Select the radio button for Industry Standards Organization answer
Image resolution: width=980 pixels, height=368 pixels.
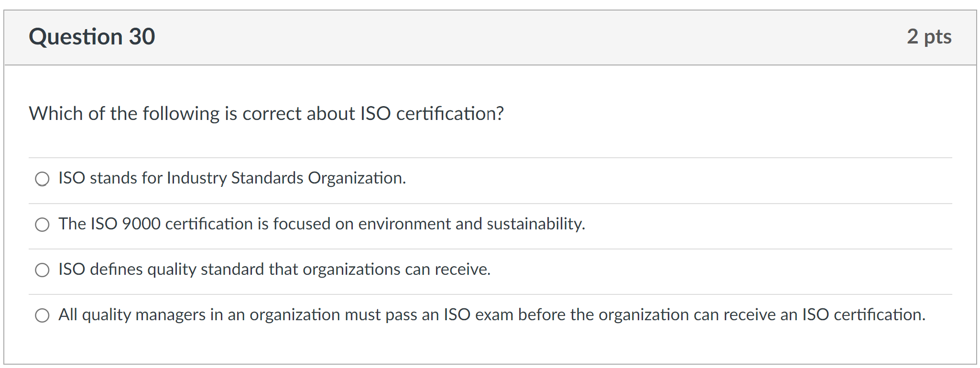43,179
